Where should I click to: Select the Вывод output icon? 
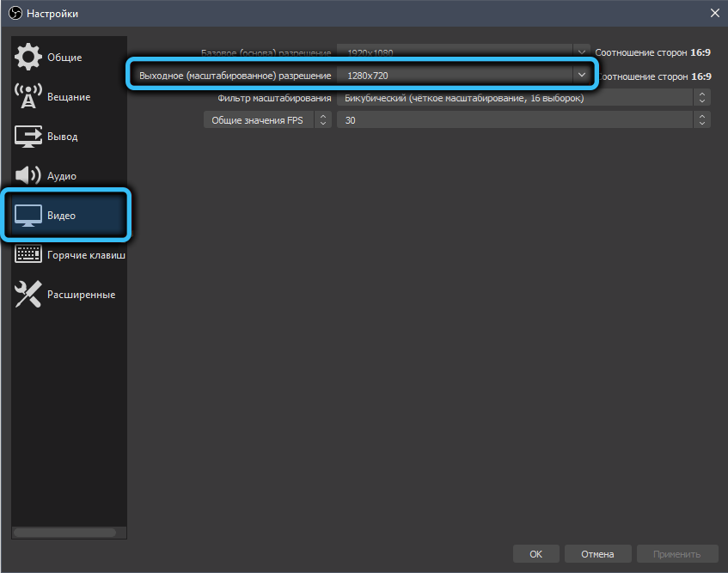28,137
